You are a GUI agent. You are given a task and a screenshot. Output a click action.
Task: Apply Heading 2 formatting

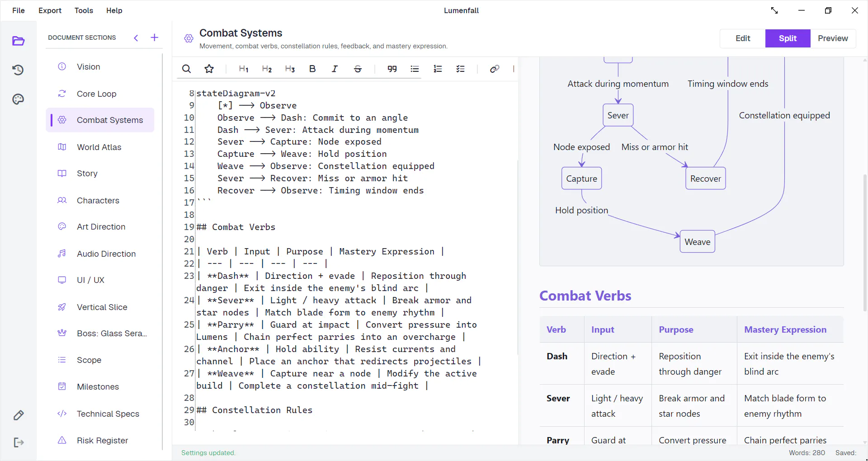[267, 69]
